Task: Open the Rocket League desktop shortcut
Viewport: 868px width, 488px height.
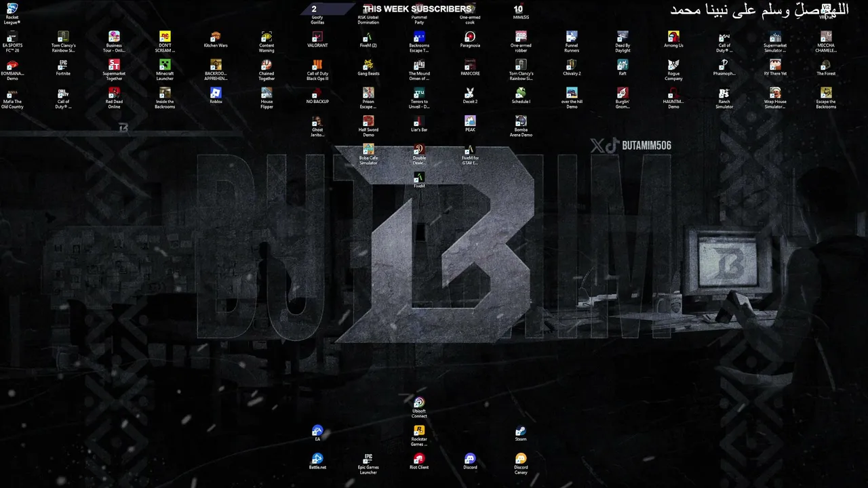Action: (x=12, y=13)
